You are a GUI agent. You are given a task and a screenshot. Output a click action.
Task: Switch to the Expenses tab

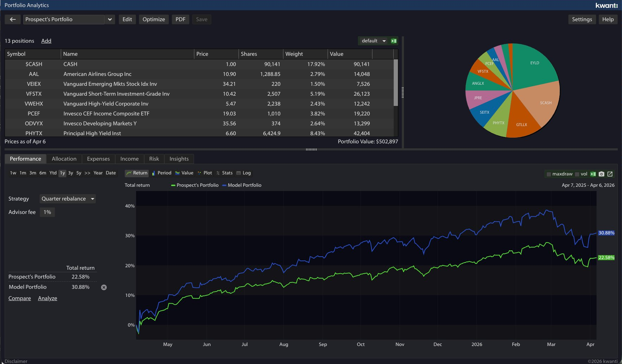(x=98, y=159)
